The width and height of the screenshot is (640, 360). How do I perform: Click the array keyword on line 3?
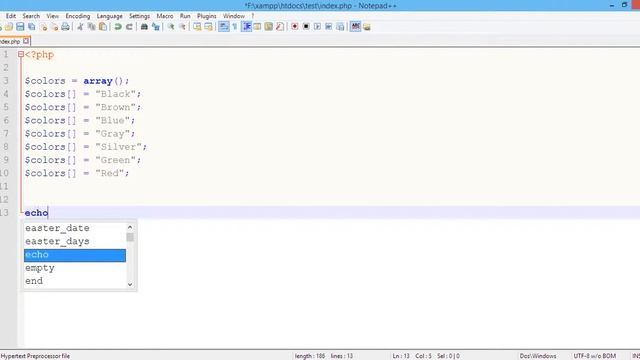(98, 81)
